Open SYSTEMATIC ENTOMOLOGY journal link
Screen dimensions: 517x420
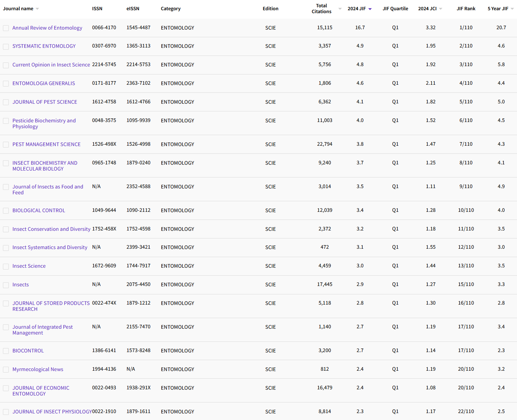point(44,46)
